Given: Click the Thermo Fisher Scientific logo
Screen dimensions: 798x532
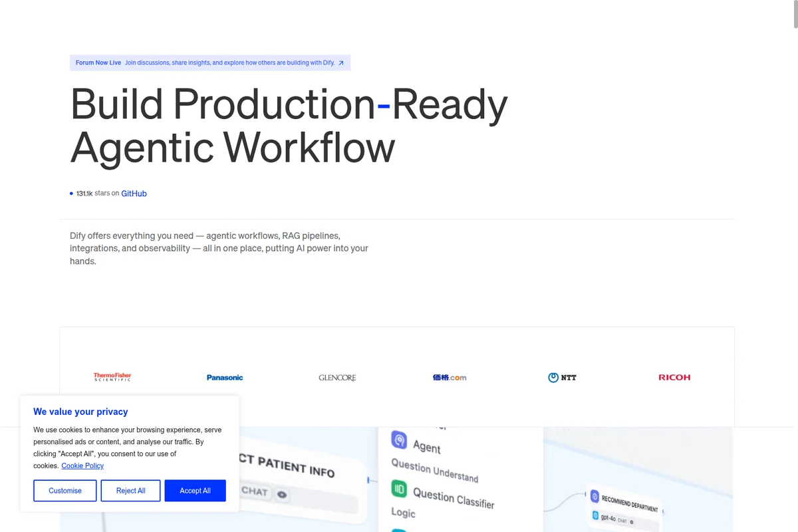Looking at the screenshot, I should (112, 377).
